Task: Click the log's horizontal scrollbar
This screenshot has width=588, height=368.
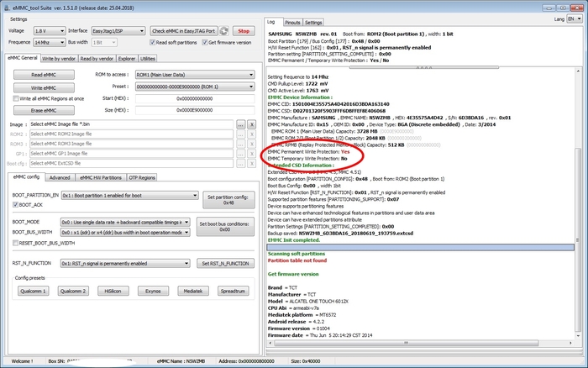Action: [x=406, y=343]
